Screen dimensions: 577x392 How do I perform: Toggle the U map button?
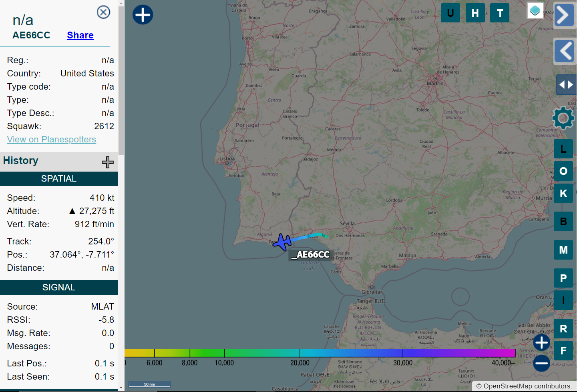pos(450,13)
